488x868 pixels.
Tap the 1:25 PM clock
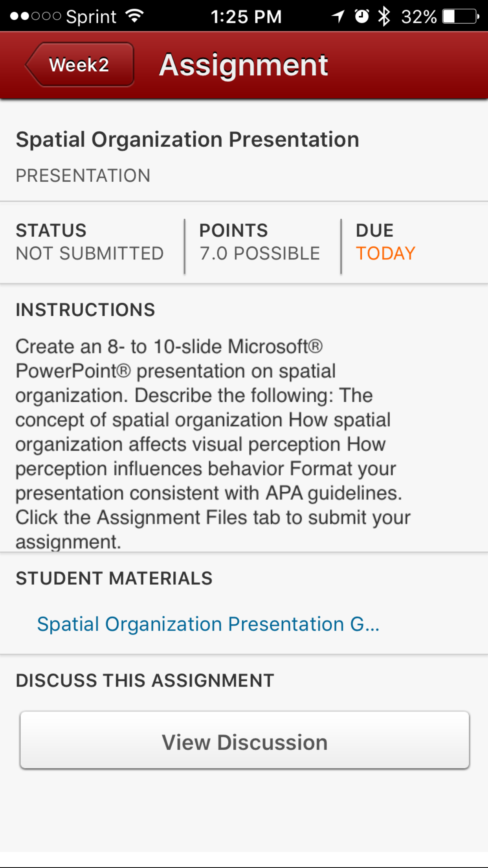tap(246, 17)
